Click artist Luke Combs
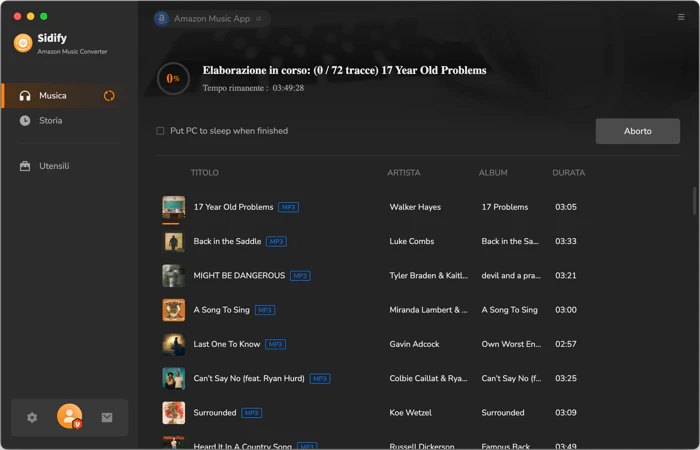The width and height of the screenshot is (700, 450). tap(412, 242)
